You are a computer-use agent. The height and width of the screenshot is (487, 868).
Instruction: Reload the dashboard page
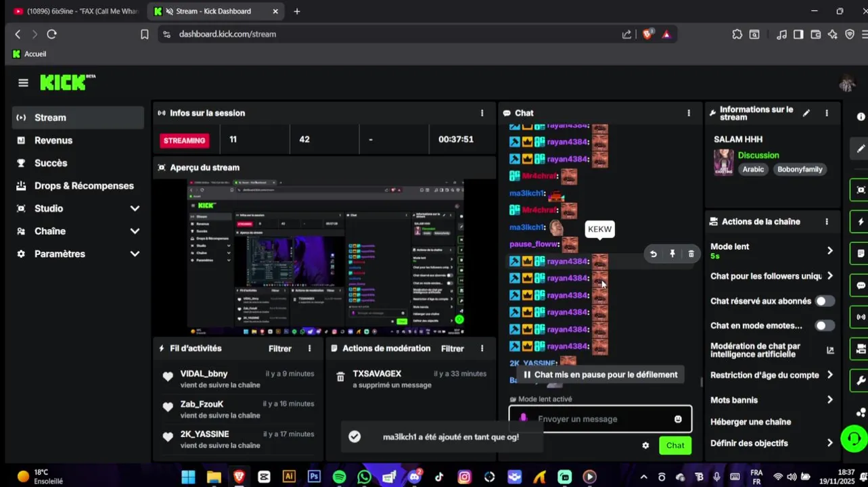[51, 34]
